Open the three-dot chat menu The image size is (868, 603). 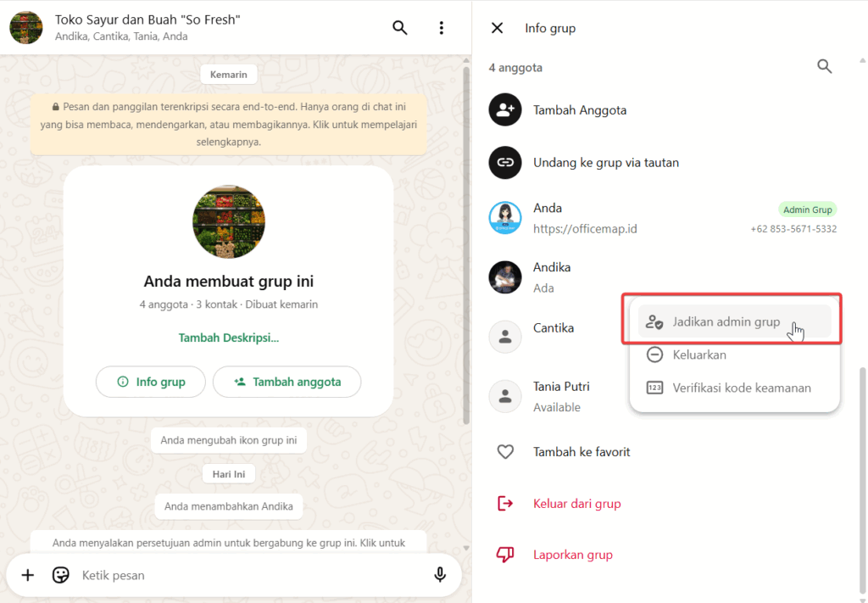(441, 28)
